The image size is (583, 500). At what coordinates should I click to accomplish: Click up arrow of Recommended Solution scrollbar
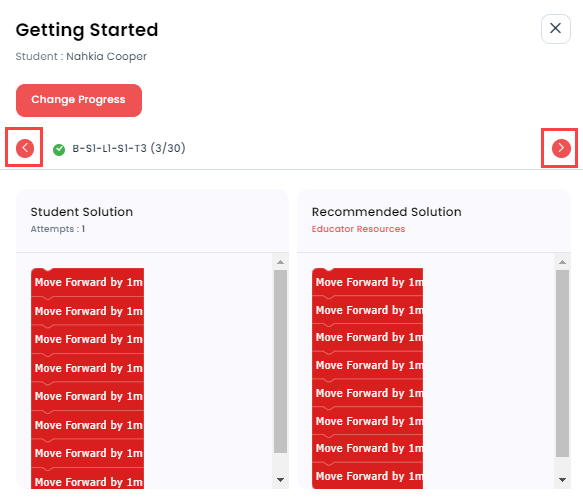(562, 262)
